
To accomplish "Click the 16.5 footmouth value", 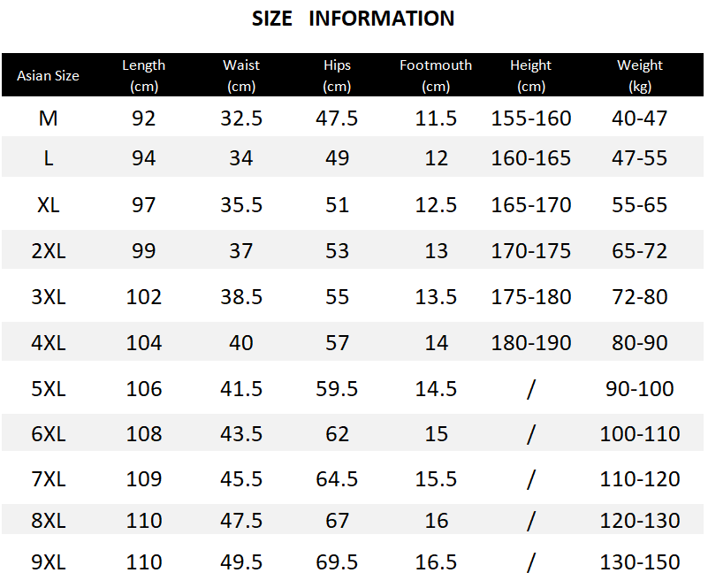I will 436,561.
